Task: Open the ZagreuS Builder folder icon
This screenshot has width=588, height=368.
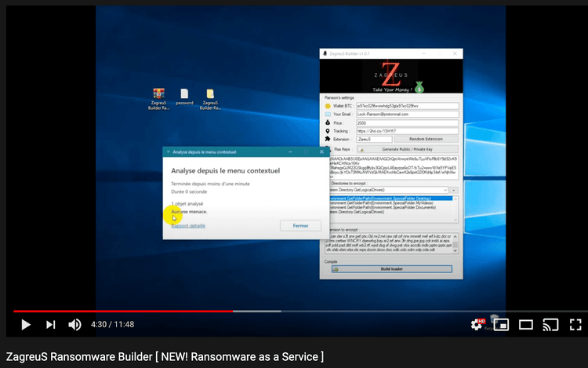Action: 210,95
